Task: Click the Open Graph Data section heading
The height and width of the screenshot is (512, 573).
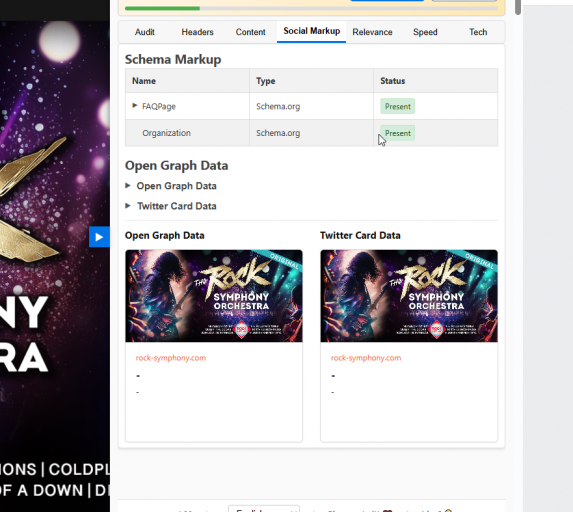Action: point(177,166)
